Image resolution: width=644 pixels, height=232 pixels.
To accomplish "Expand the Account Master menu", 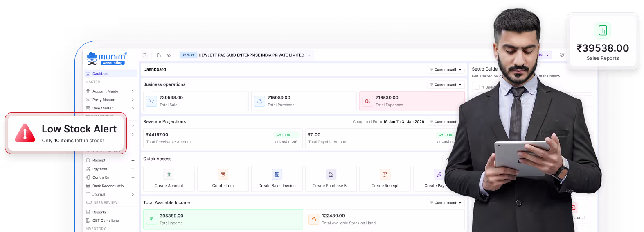I will [x=133, y=91].
